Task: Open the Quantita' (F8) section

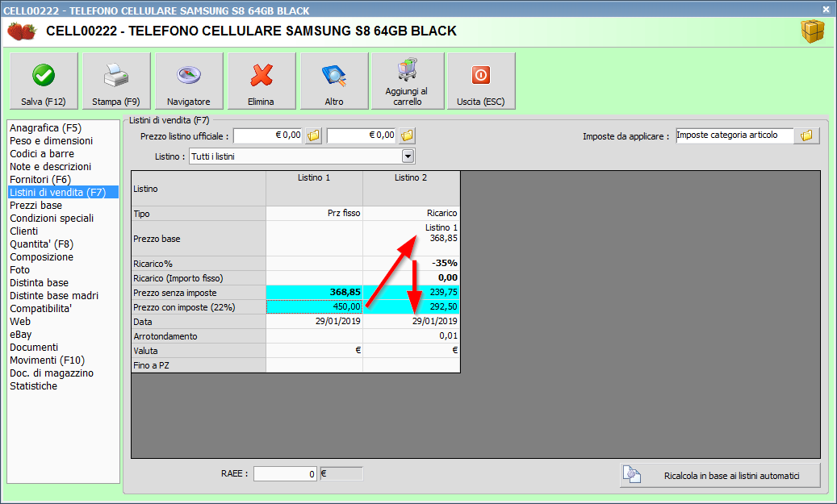Action: [42, 244]
